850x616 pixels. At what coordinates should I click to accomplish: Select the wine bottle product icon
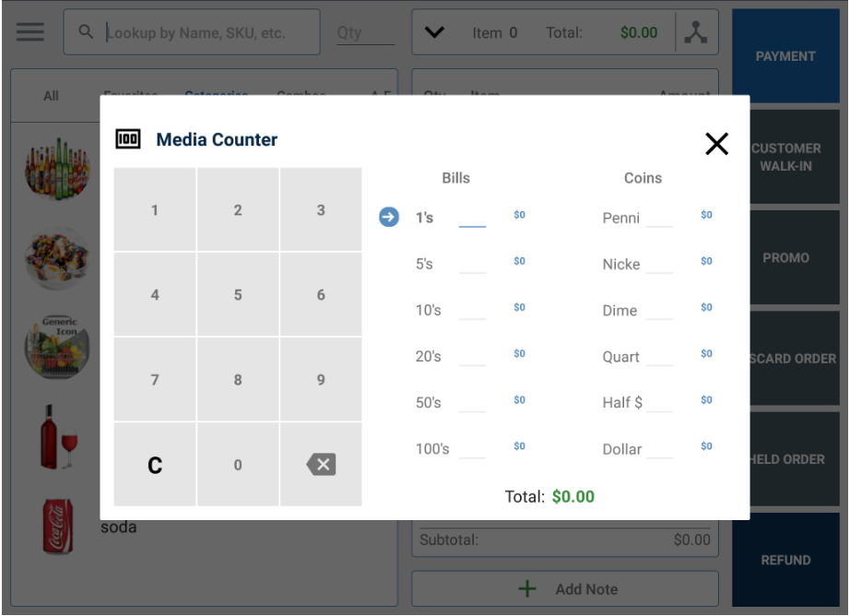click(x=57, y=436)
